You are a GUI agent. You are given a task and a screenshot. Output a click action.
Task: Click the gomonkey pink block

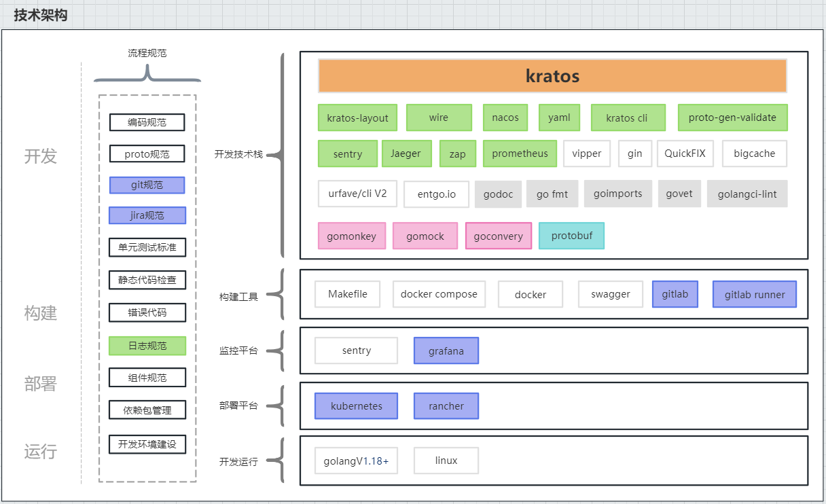pyautogui.click(x=352, y=236)
